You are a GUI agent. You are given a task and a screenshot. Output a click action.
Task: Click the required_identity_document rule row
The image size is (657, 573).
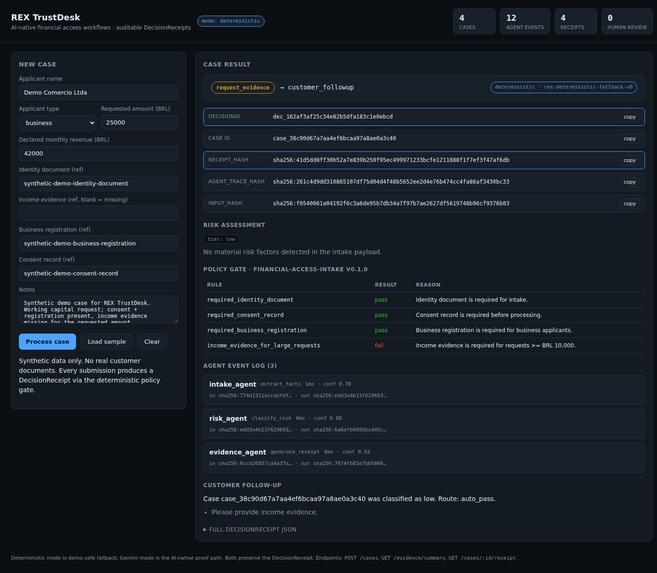point(424,300)
